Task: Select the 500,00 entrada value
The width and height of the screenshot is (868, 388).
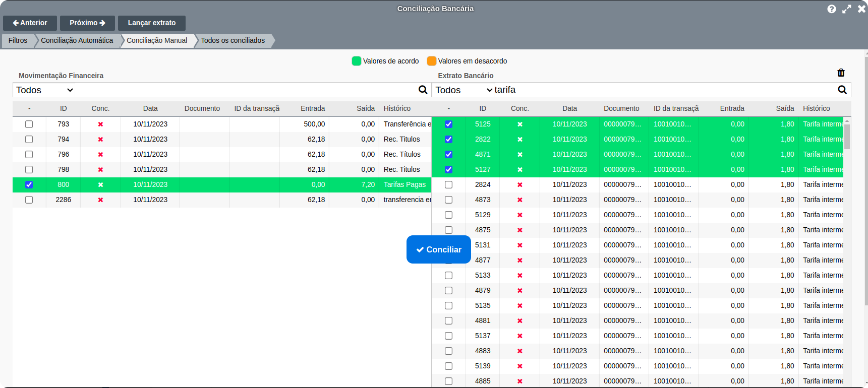Action: tap(314, 124)
